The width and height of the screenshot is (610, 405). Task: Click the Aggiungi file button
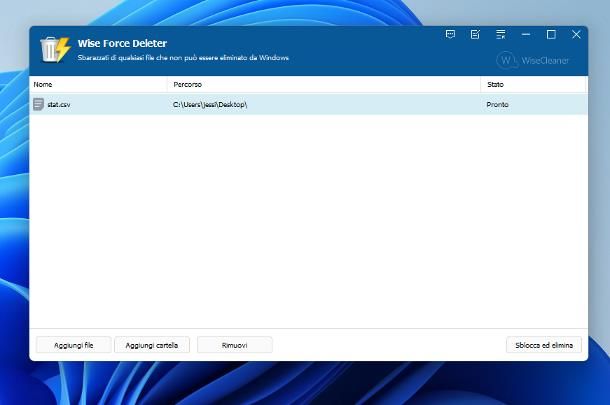coord(74,345)
